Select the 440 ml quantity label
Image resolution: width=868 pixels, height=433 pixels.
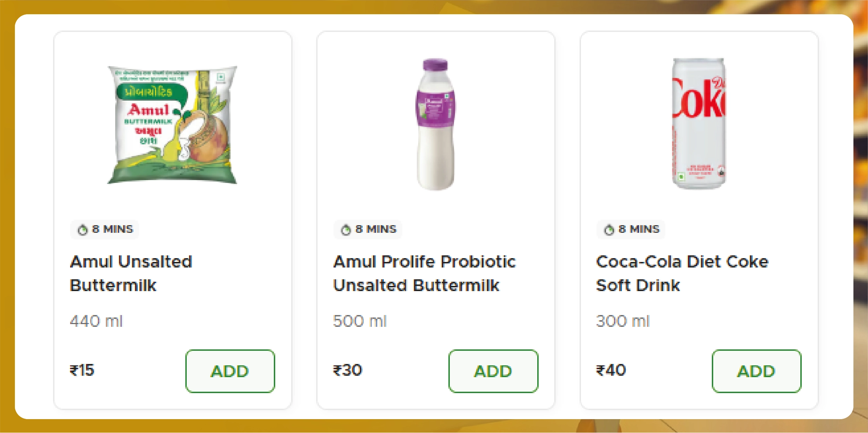[x=97, y=321]
